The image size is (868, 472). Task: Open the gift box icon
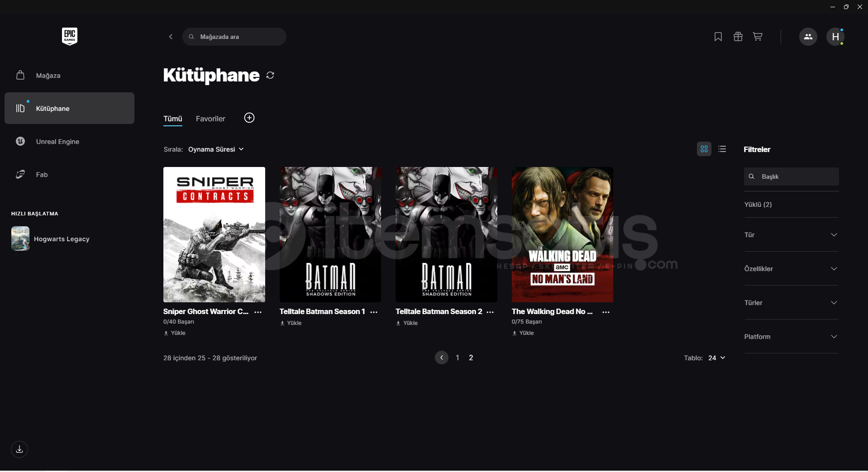point(738,37)
